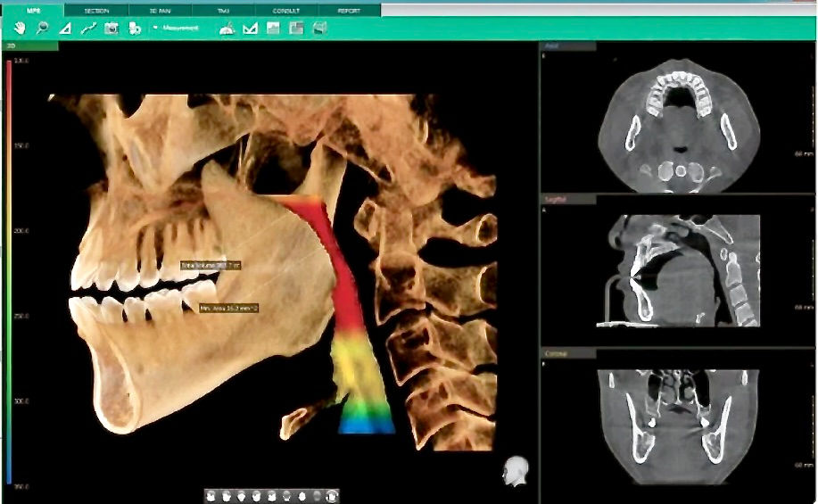The image size is (818, 504).
Task: Click the head orientation indicator
Action: [x=516, y=471]
